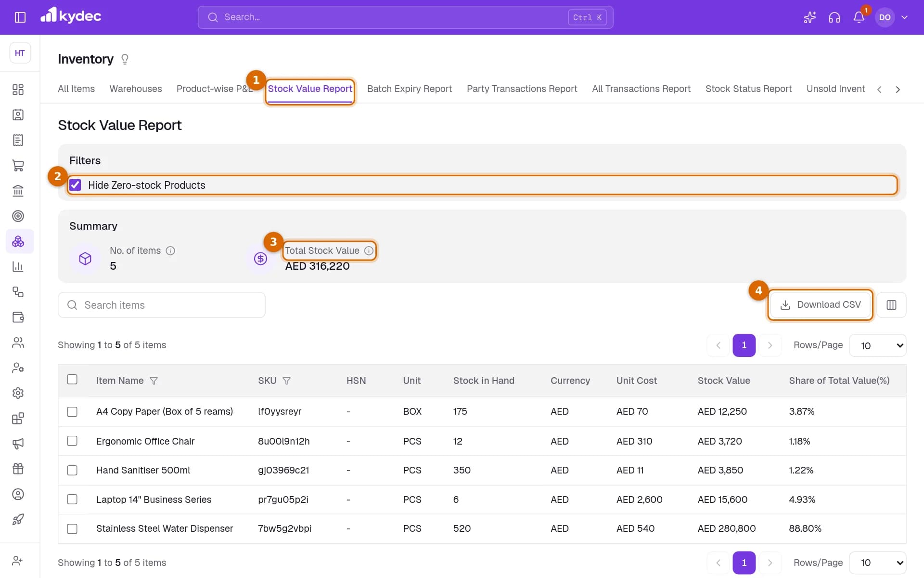Collapse the sidebar panel toggle icon
Screen dimensions: 924x578
pos(20,17)
